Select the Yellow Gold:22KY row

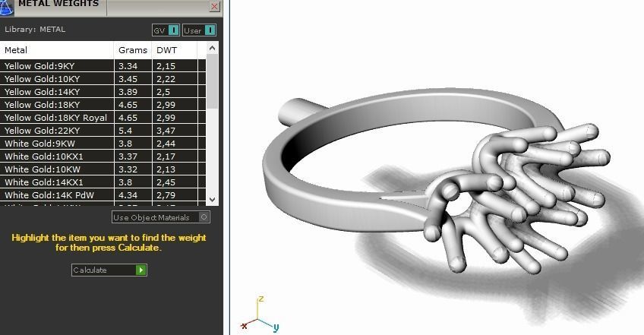pyautogui.click(x=103, y=131)
